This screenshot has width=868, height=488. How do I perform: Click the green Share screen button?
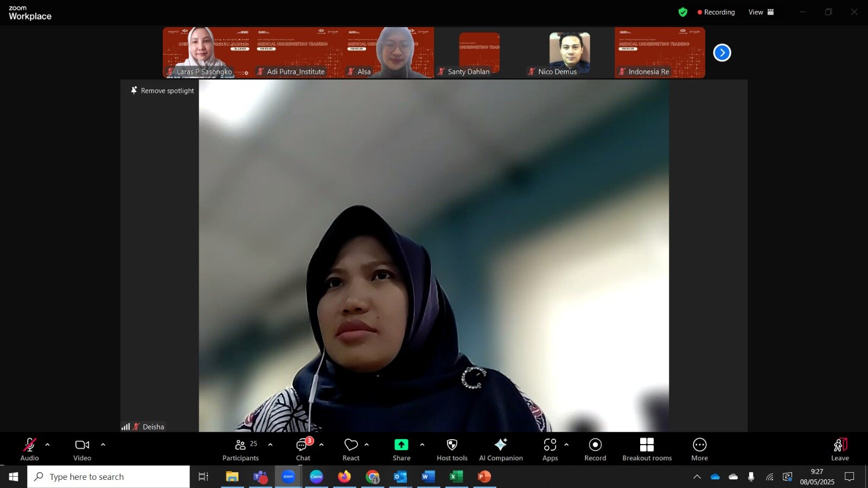[401, 450]
